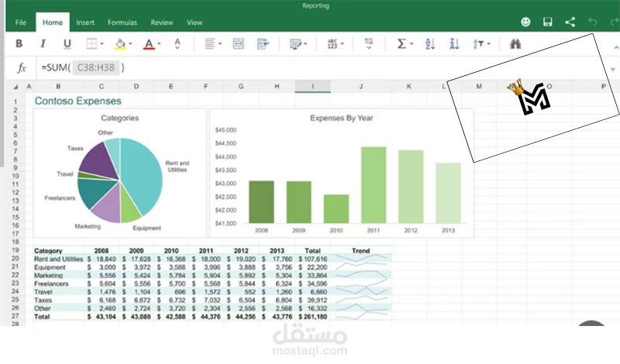620x364 pixels.
Task: Open insert and delete cells icon
Action: pos(369,43)
